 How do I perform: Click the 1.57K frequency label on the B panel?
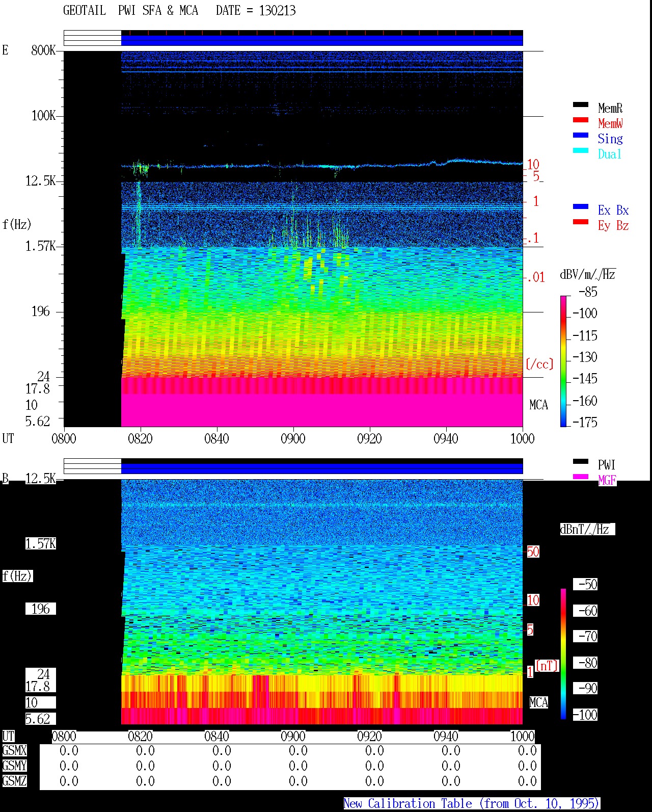[41, 544]
